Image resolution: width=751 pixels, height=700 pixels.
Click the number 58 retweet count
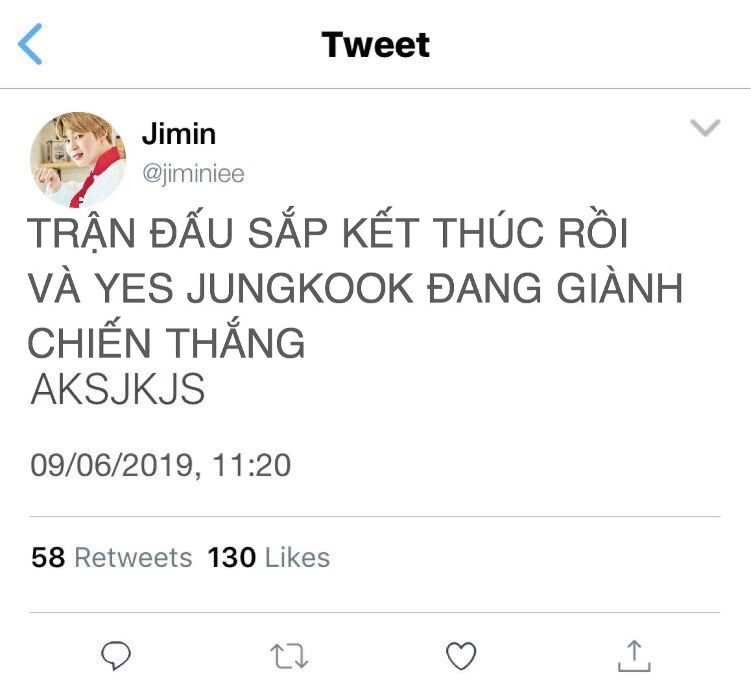pyautogui.click(x=48, y=557)
